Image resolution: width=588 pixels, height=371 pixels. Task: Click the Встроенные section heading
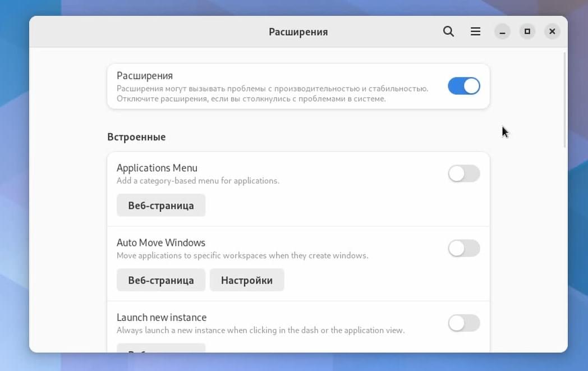click(136, 137)
